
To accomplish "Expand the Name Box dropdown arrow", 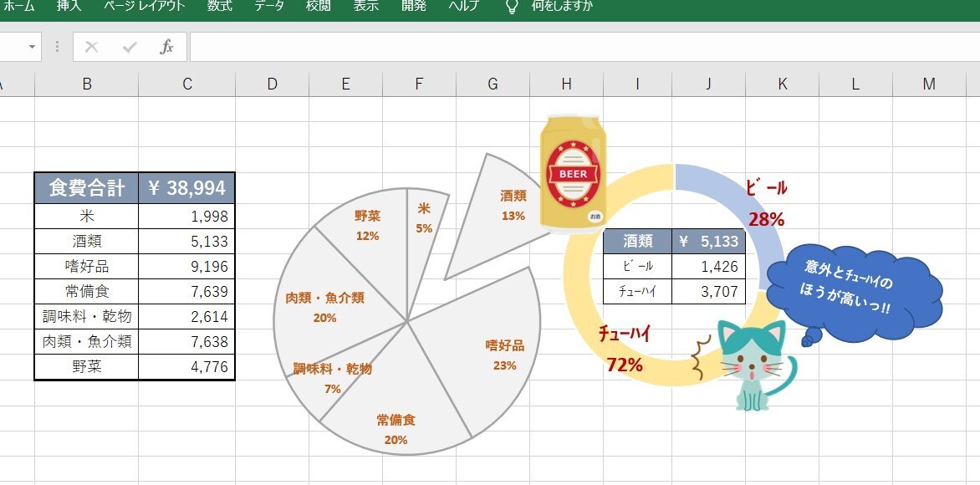I will pyautogui.click(x=32, y=47).
